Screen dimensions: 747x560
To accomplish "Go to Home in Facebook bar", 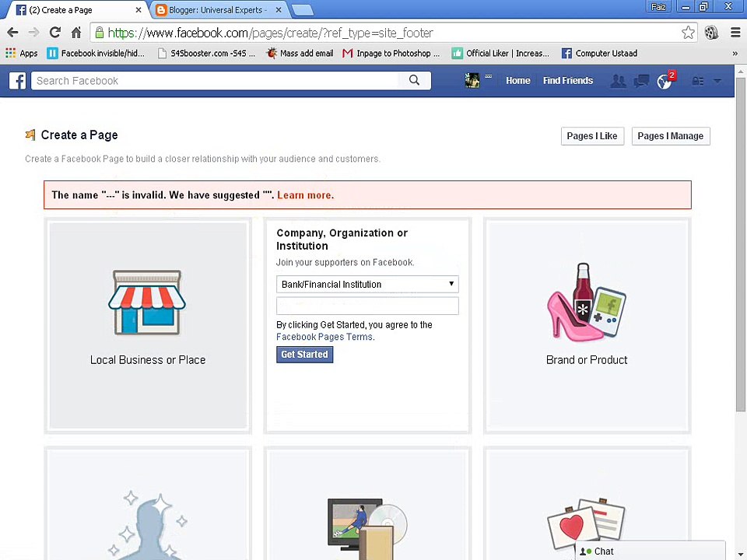I will click(x=518, y=81).
